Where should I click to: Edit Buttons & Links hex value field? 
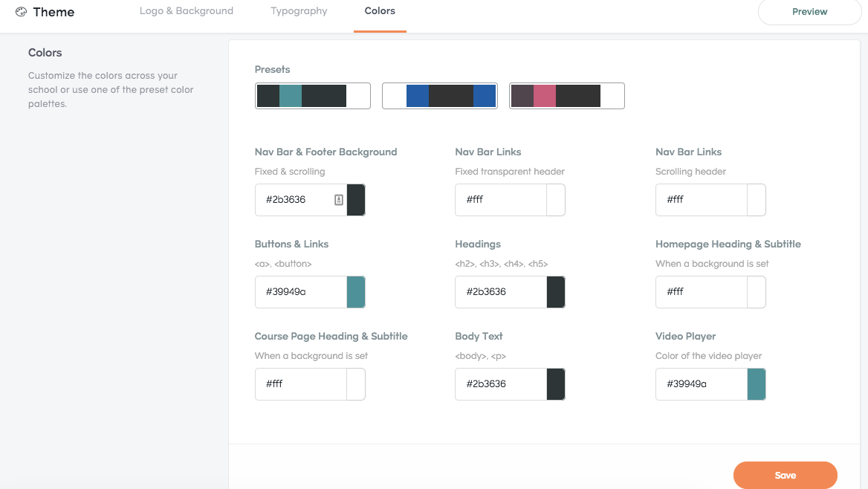pos(300,292)
